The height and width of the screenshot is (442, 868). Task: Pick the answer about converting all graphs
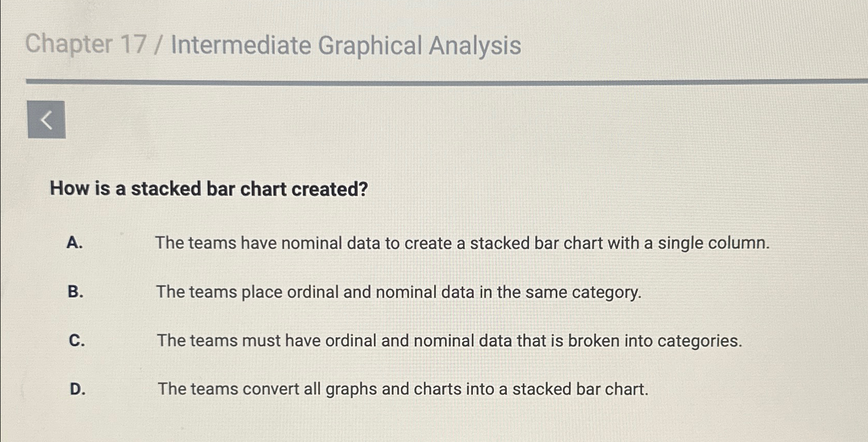pos(403,389)
